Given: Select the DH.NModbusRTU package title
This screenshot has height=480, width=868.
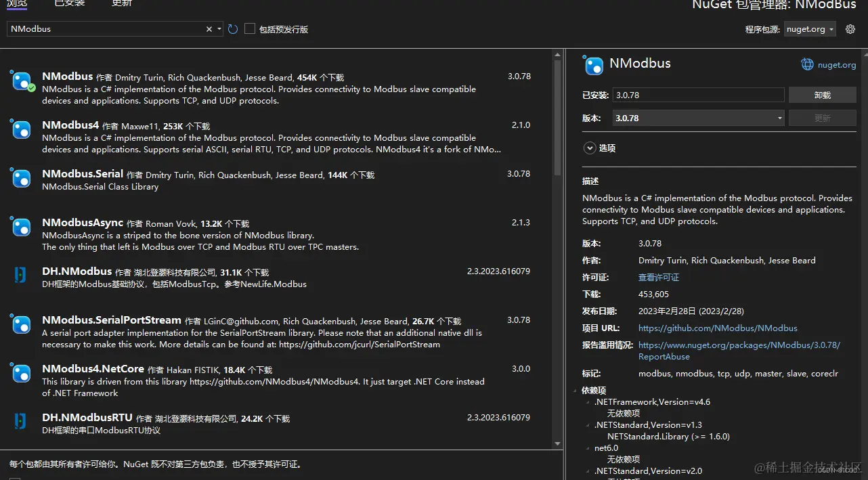Looking at the screenshot, I should (87, 418).
